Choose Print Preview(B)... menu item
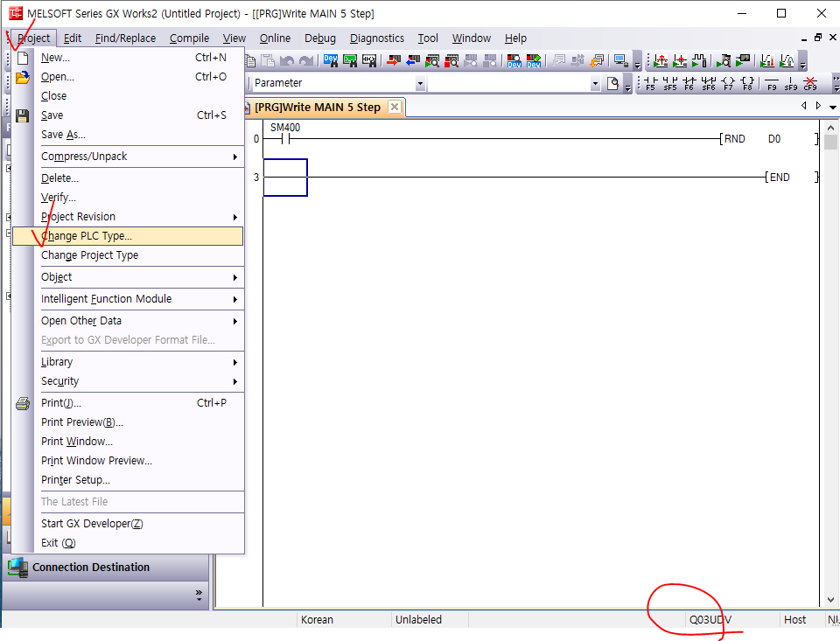Screen dimensions: 840x641 128,422
